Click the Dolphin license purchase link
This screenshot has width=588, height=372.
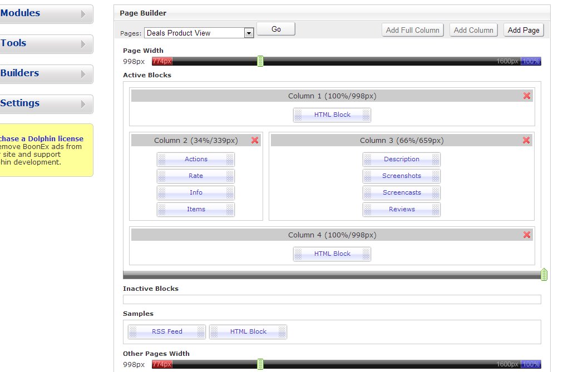point(42,139)
